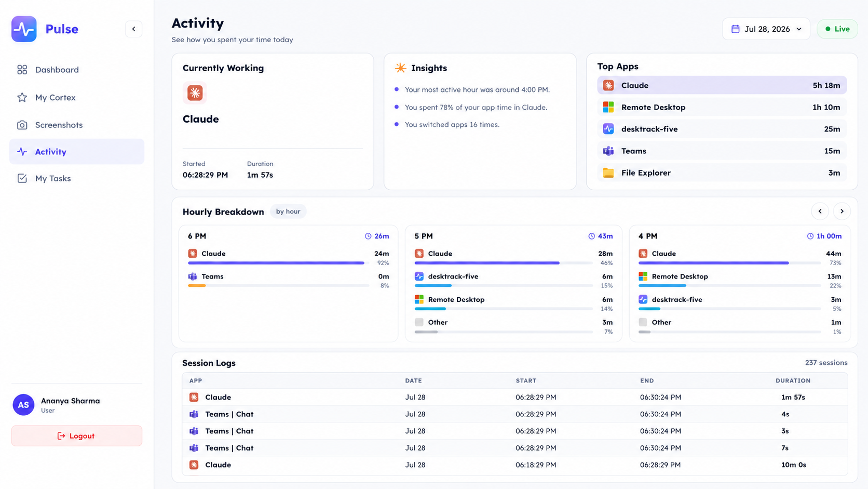868x489 pixels.
Task: Click the Screenshots camera icon
Action: (x=22, y=125)
